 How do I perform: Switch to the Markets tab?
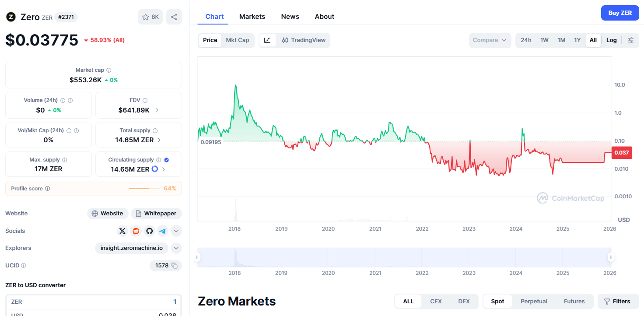(x=252, y=17)
